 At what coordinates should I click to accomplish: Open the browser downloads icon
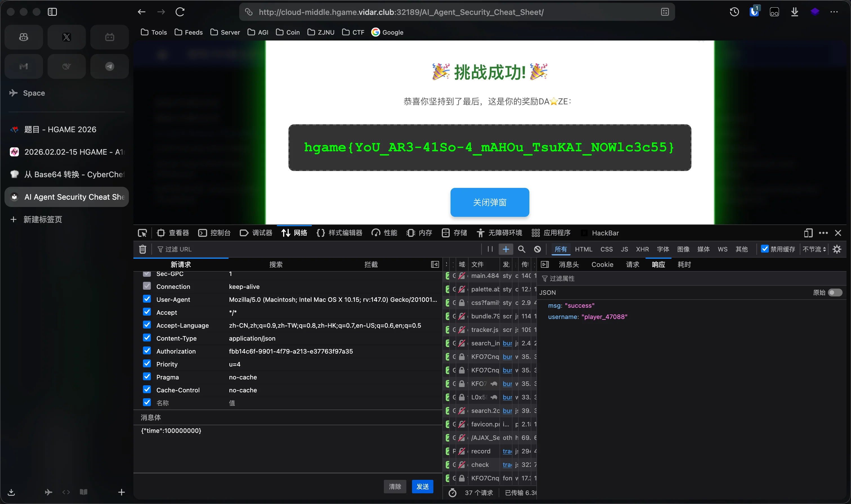coord(794,12)
